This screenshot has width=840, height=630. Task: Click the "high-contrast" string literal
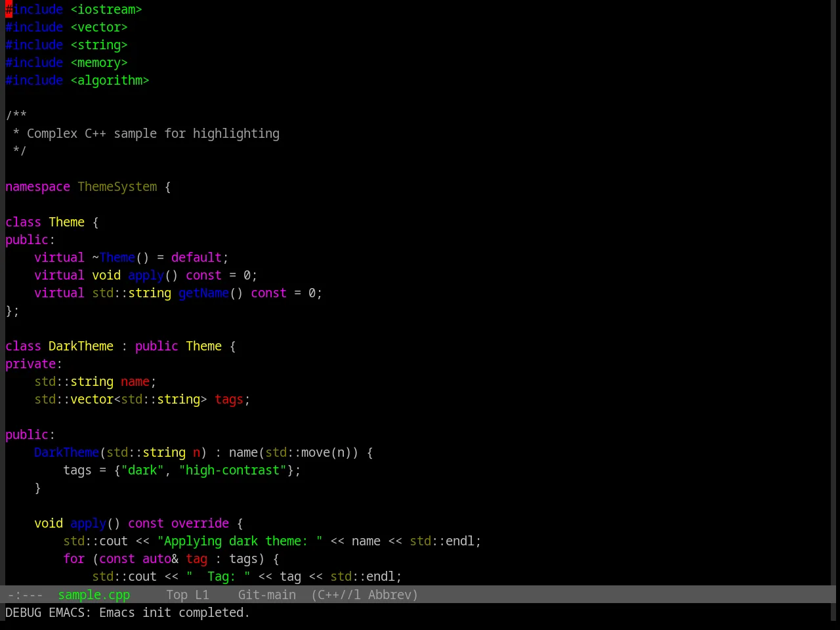tap(232, 470)
